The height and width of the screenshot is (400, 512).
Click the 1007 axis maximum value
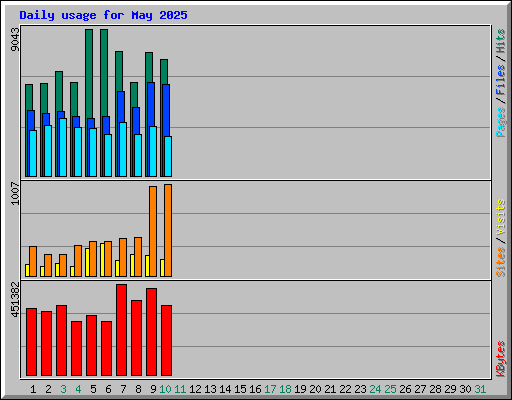pyautogui.click(x=15, y=193)
